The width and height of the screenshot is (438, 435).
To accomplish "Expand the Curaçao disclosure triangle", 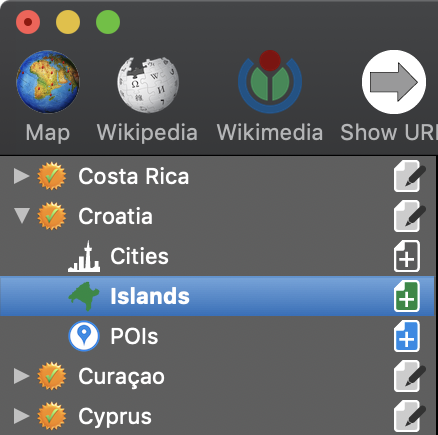I will point(22,376).
